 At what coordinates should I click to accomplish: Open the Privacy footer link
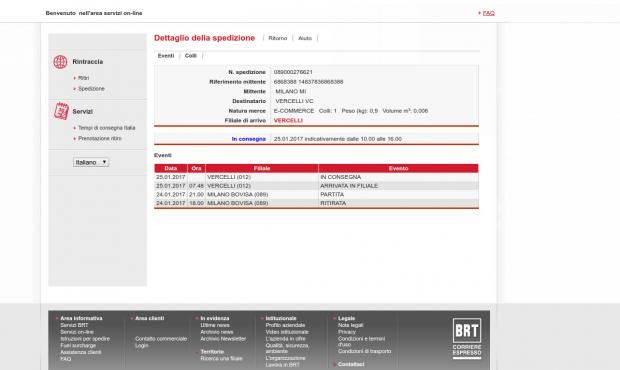coord(347,332)
